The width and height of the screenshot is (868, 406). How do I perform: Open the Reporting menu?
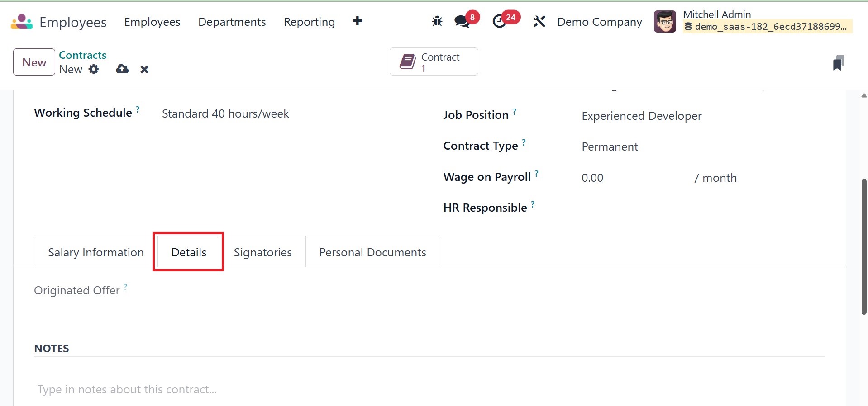pyautogui.click(x=309, y=22)
